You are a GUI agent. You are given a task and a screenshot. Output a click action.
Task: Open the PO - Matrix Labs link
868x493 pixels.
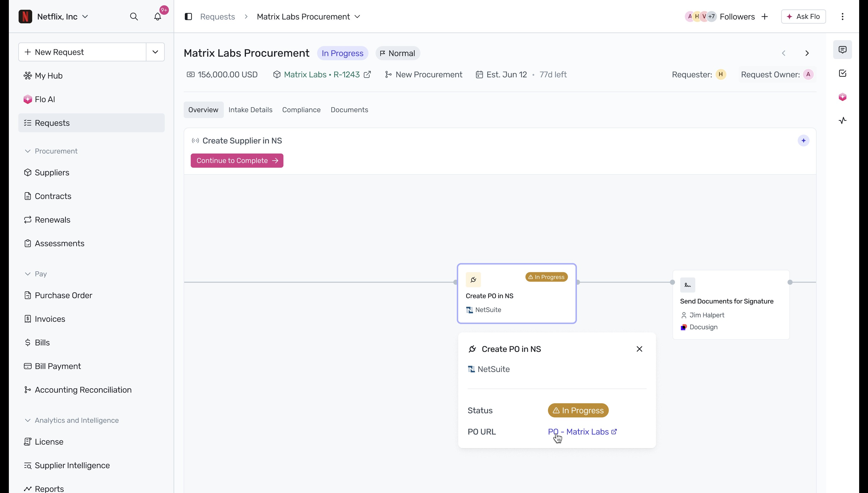coord(582,432)
